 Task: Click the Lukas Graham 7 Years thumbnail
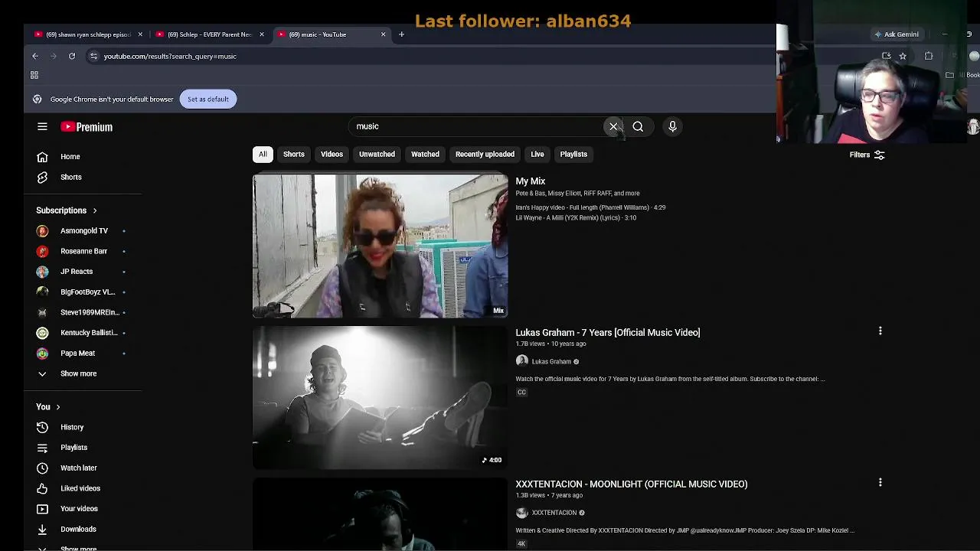pyautogui.click(x=381, y=397)
